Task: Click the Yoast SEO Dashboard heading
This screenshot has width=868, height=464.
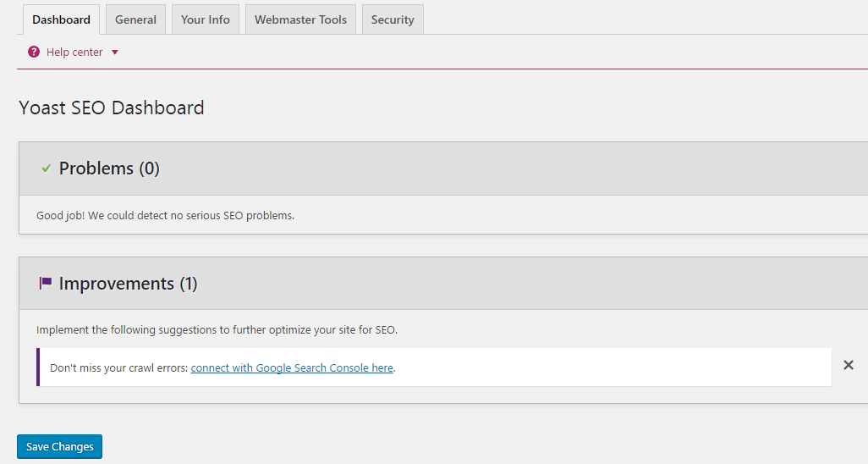Action: pyautogui.click(x=112, y=108)
